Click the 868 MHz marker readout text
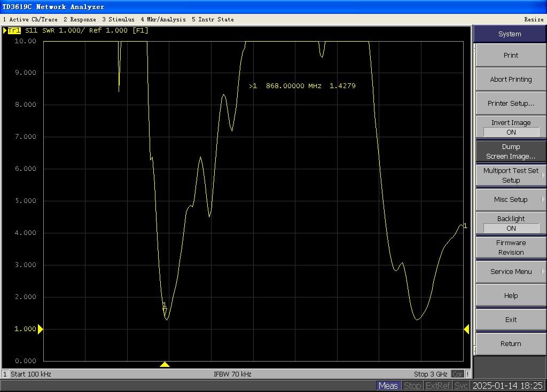 pos(302,85)
